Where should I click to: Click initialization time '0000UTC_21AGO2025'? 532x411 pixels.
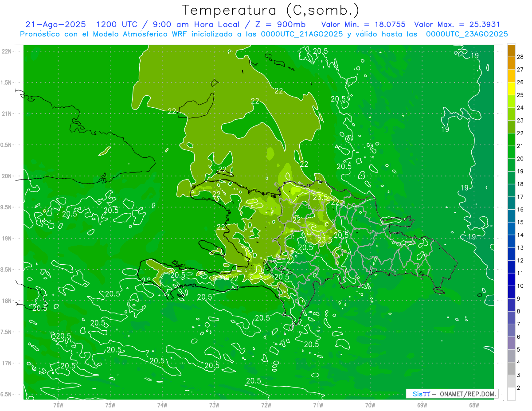[x=302, y=34]
